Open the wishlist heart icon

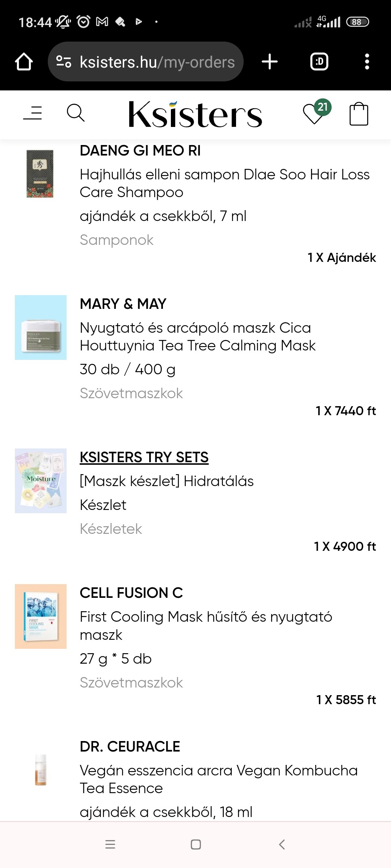(314, 114)
